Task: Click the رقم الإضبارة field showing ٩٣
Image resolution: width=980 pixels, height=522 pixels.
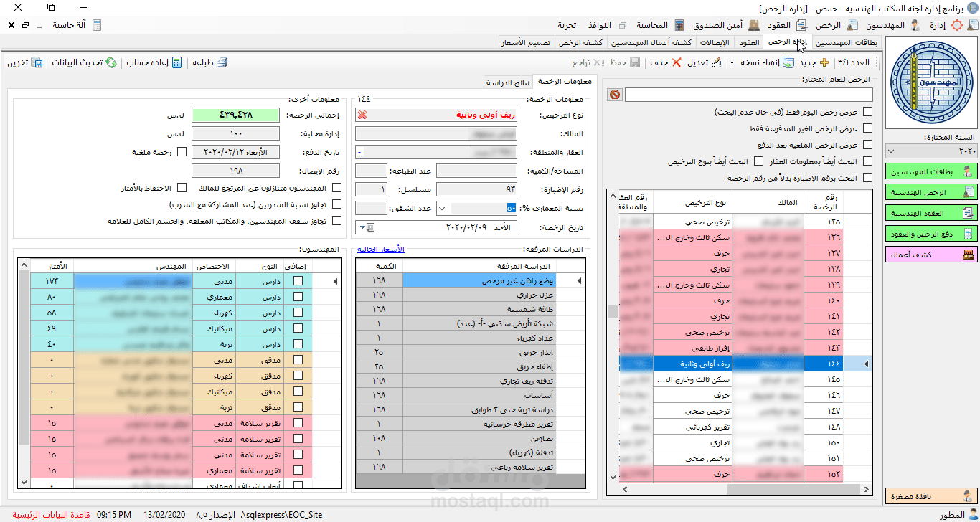Action: 477,189
